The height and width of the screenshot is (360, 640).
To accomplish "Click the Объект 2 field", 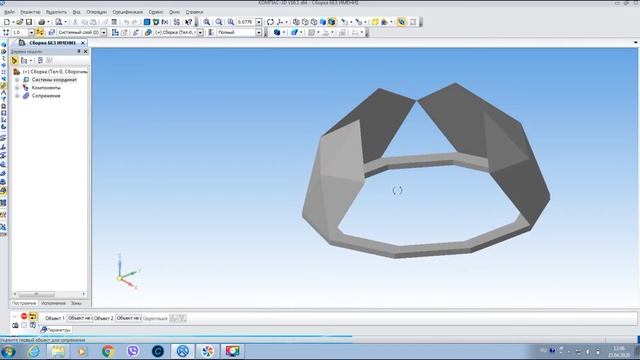I will point(129,318).
